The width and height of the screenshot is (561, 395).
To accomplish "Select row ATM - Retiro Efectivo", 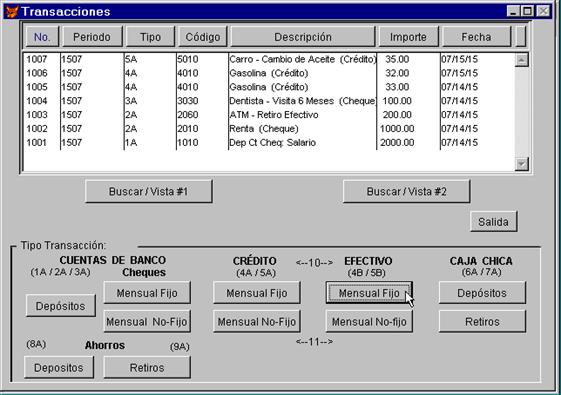I will [269, 115].
